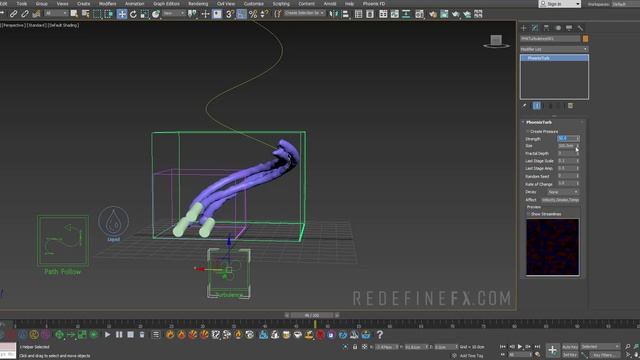The height and width of the screenshot is (360, 640).
Task: Open the Create Selection Set dropdown
Action: click(x=304, y=13)
